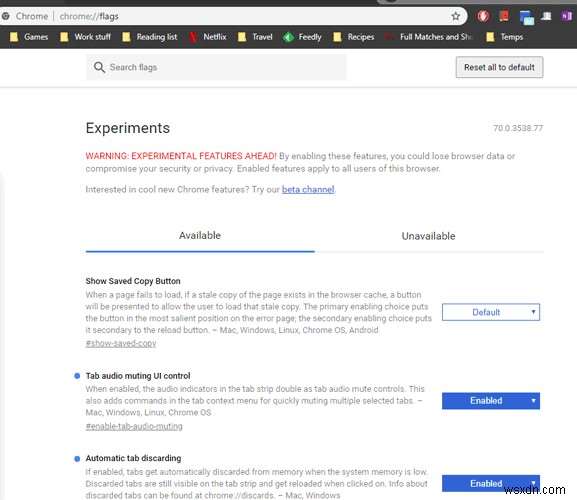Image resolution: width=577 pixels, height=500 pixels.
Task: Click the #enable-tab-audio-muting anchor link
Action: click(134, 426)
